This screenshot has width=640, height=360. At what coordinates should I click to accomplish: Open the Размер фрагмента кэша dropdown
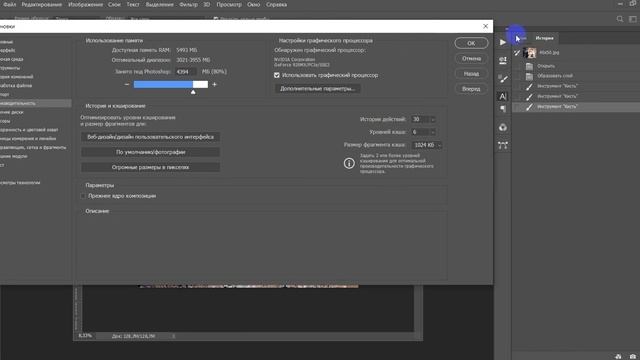pyautogui.click(x=427, y=145)
